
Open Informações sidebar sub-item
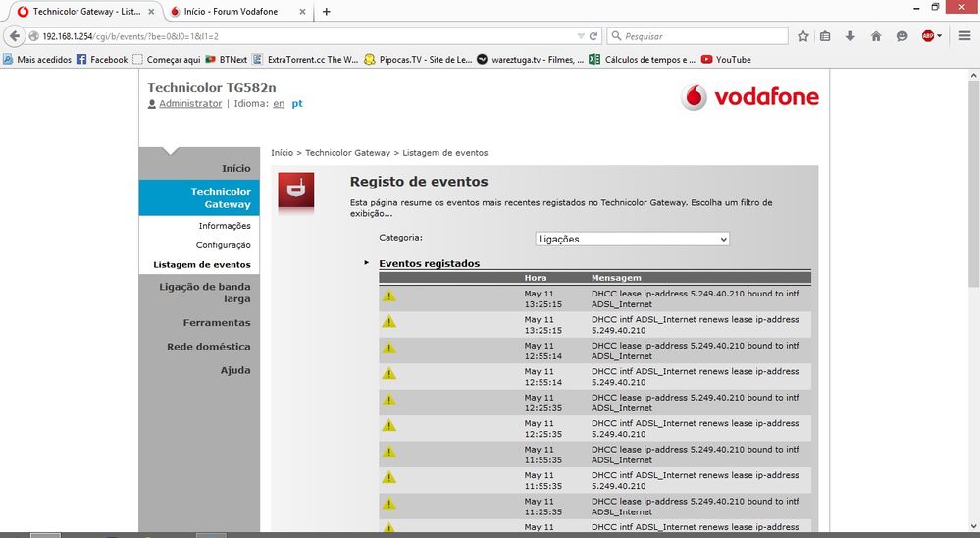225,225
